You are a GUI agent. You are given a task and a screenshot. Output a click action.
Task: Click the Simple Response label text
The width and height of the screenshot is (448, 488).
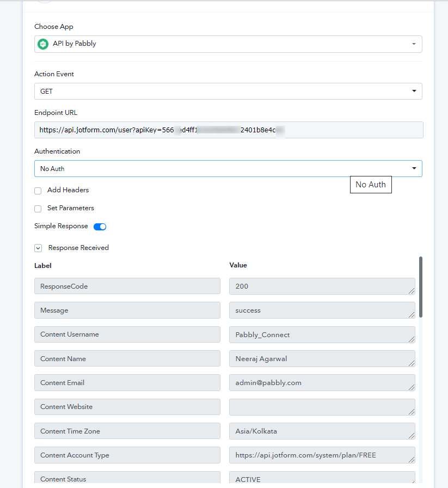(61, 226)
